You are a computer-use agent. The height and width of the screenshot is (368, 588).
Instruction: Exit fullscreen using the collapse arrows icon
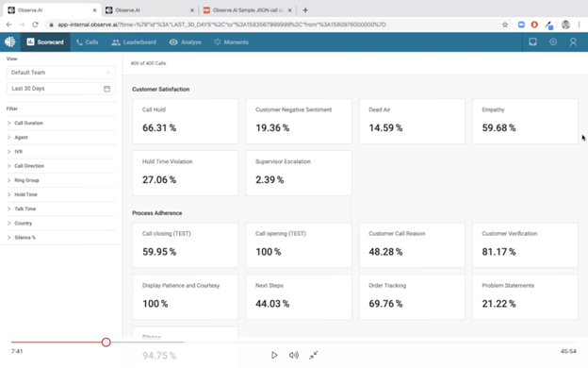[314, 355]
